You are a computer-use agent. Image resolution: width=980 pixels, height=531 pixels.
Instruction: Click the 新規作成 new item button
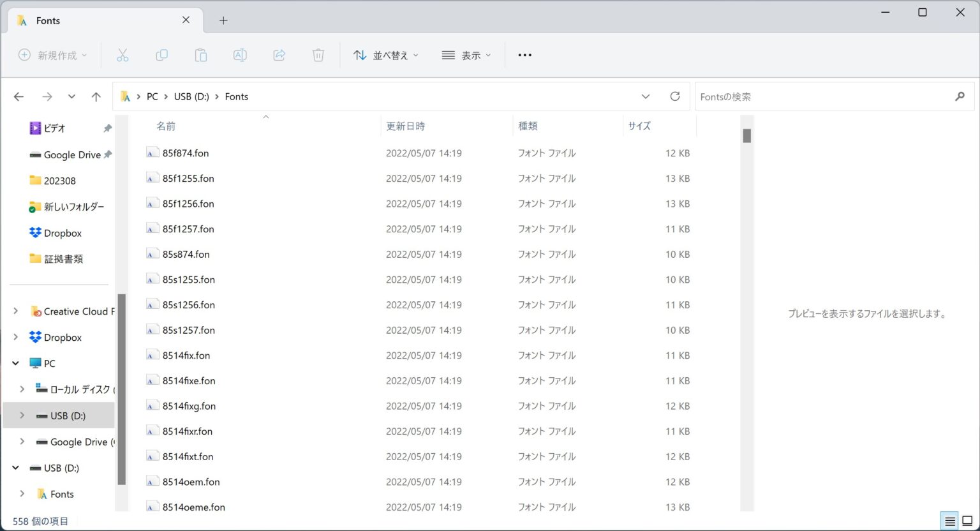[x=53, y=56]
